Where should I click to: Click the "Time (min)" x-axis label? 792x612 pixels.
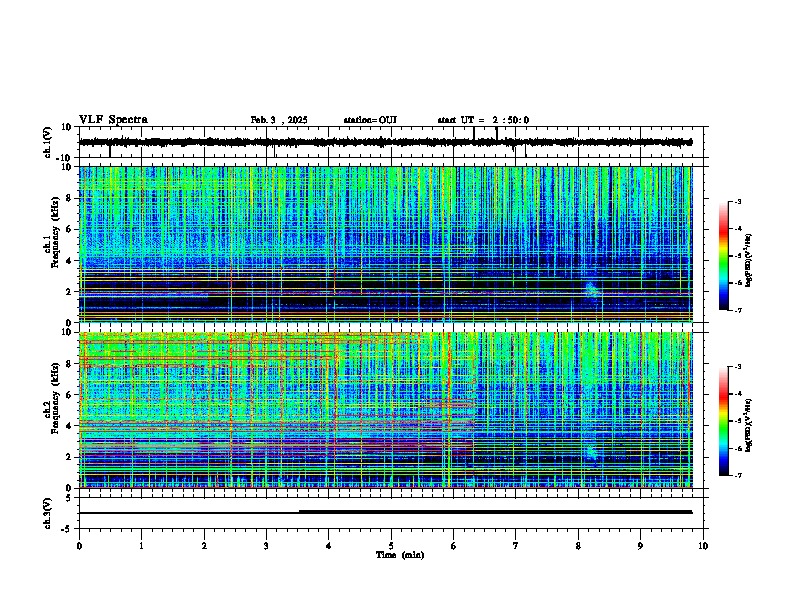pyautogui.click(x=400, y=555)
